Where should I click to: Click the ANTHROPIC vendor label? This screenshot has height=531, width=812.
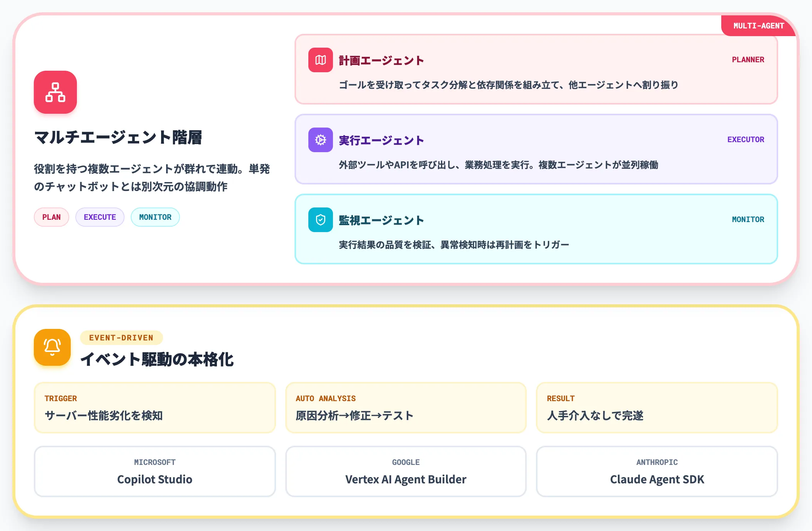click(x=657, y=462)
